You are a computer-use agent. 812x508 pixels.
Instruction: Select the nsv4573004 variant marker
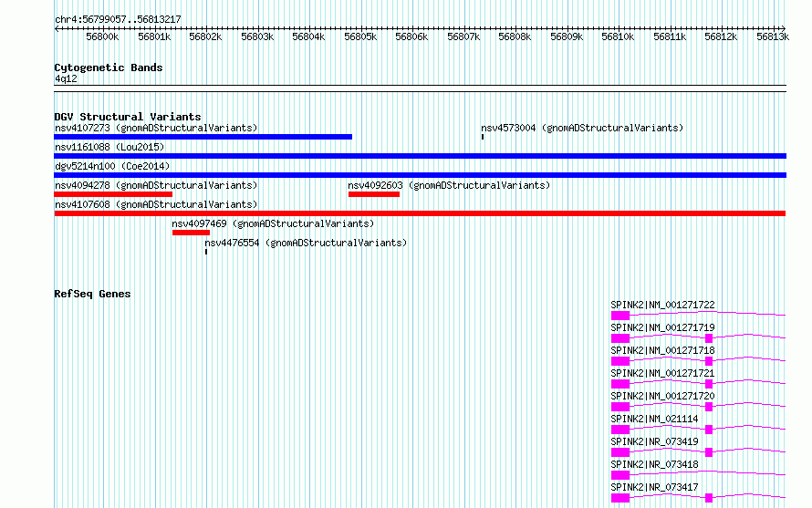click(x=483, y=137)
